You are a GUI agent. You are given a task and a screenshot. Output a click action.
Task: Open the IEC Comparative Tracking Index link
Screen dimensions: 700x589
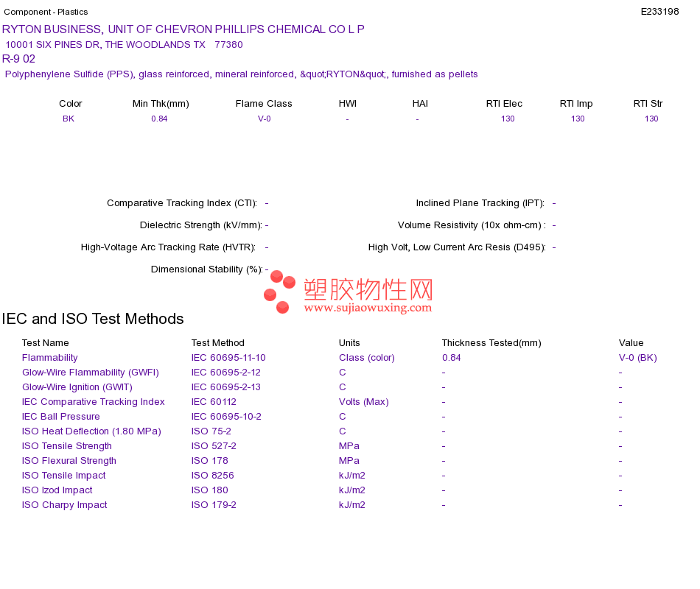pos(94,401)
